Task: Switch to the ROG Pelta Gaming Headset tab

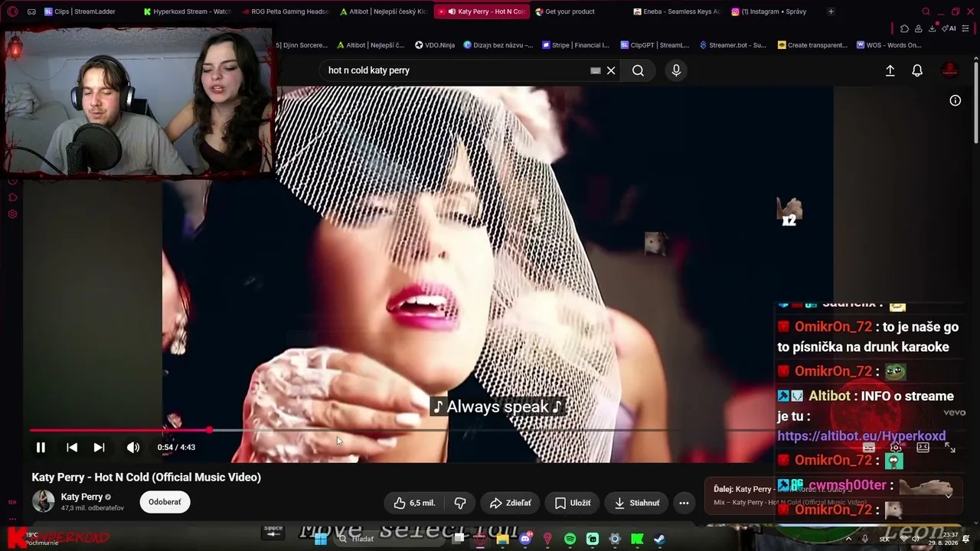Action: click(285, 11)
